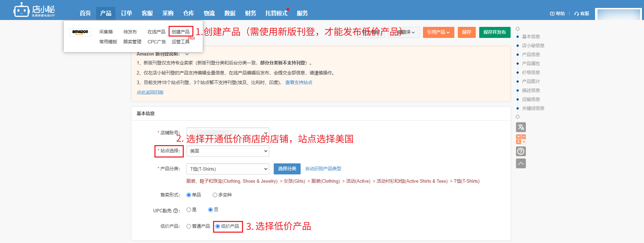Choose 常用模板 in the Amazon submenu
Image resolution: width=644 pixels, height=243 pixels.
click(x=108, y=42)
